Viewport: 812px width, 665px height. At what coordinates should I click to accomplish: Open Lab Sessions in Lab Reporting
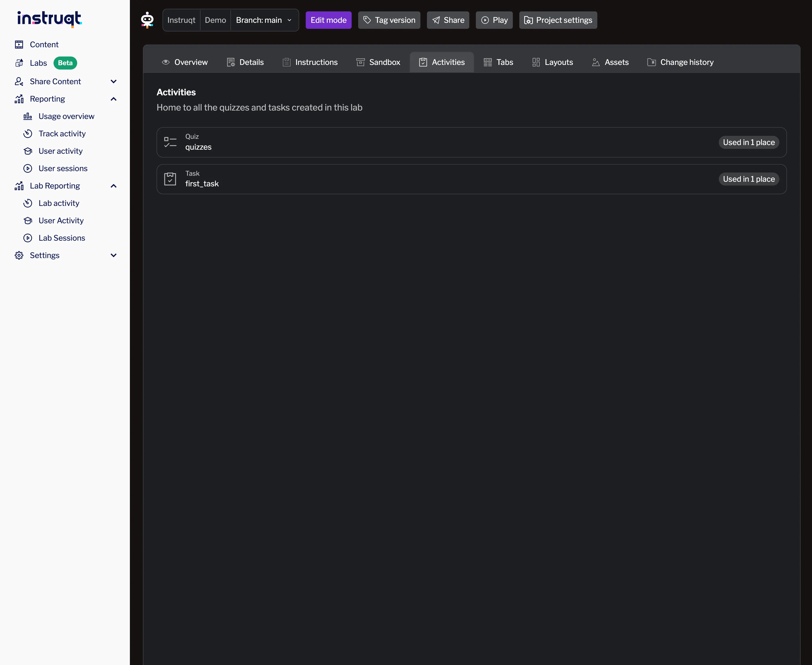(62, 238)
